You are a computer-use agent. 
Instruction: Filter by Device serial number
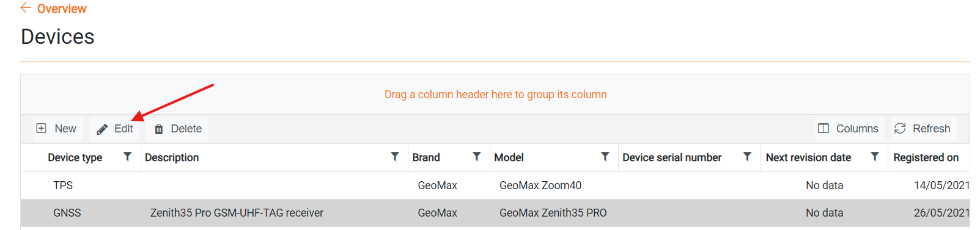[x=747, y=157]
